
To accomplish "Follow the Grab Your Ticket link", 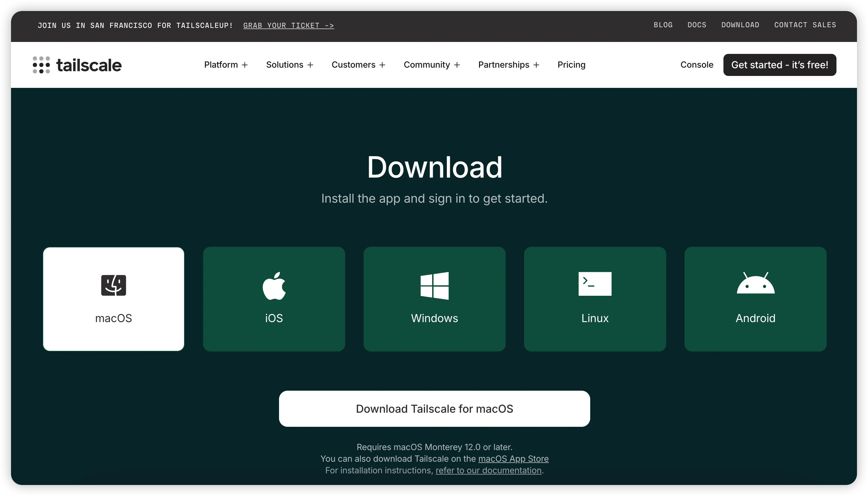I will 288,25.
